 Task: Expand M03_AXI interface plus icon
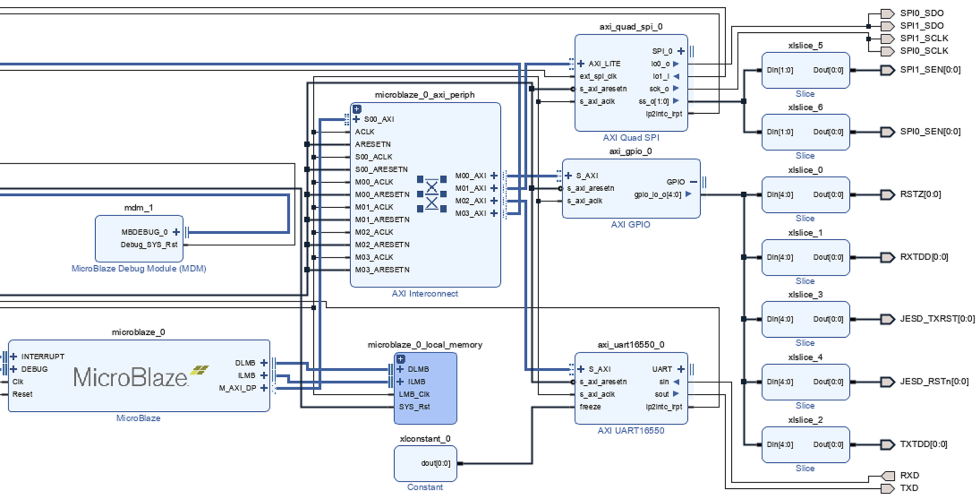pyautogui.click(x=494, y=213)
